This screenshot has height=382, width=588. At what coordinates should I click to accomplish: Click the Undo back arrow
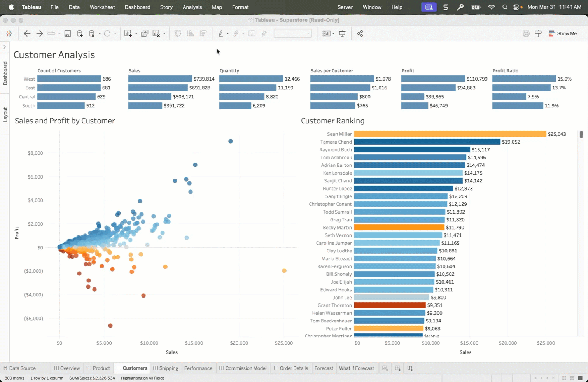(x=27, y=33)
